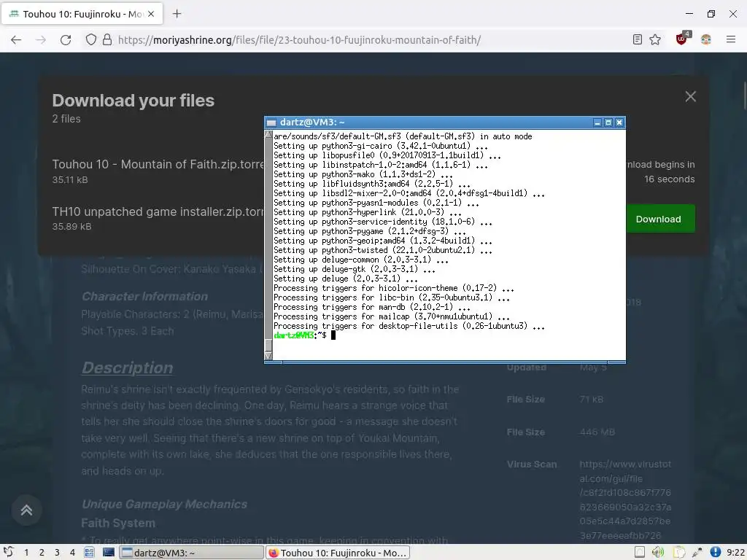Click the green Download button
This screenshot has width=747, height=560.
659,219
